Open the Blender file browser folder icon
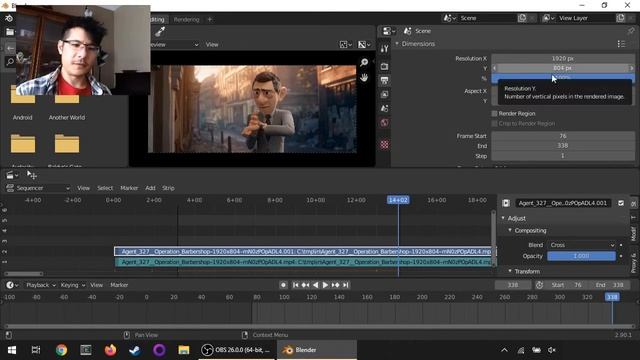640x360 pixels. pos(10,32)
